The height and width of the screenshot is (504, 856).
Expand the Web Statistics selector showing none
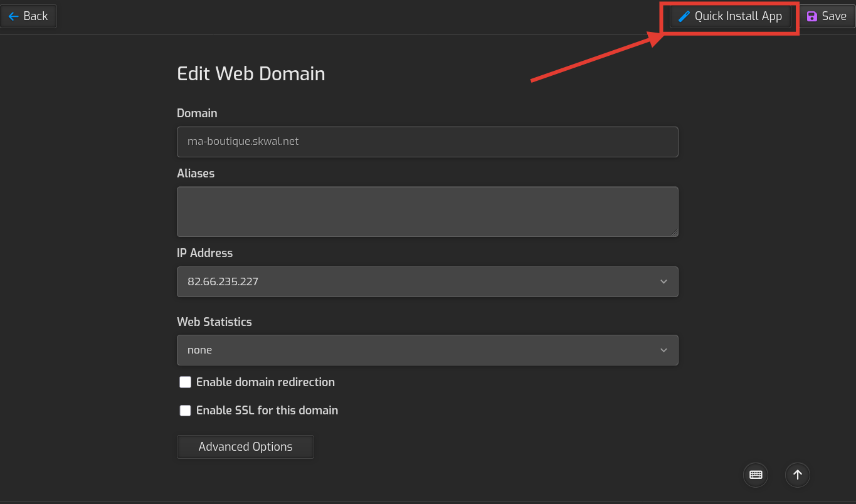tap(428, 350)
